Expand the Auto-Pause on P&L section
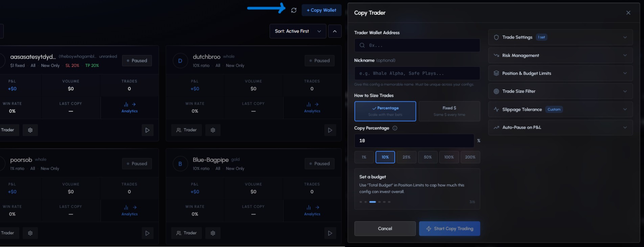The height and width of the screenshot is (247, 644). 560,127
